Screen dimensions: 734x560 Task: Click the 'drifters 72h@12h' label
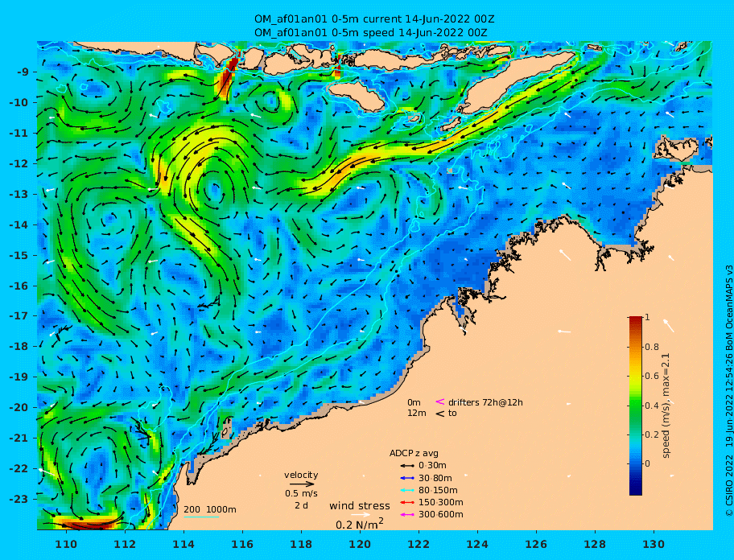coord(485,402)
